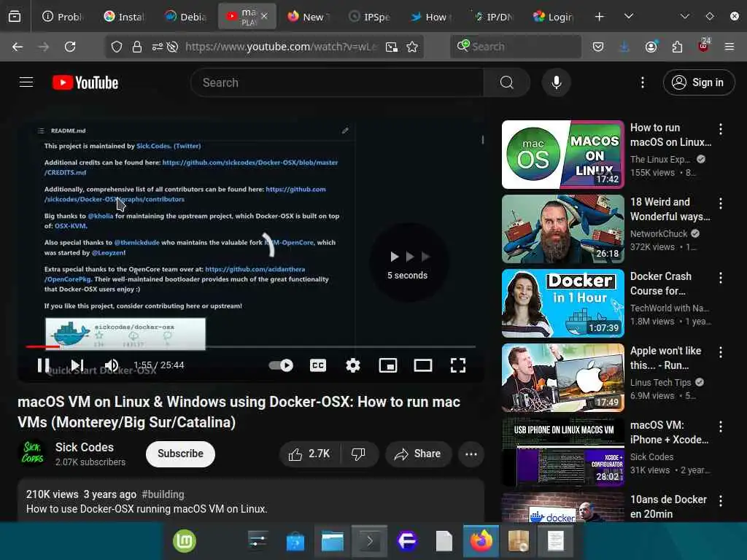Open Pocket save button in toolbar
The width and height of the screenshot is (747, 560).
(x=598, y=47)
